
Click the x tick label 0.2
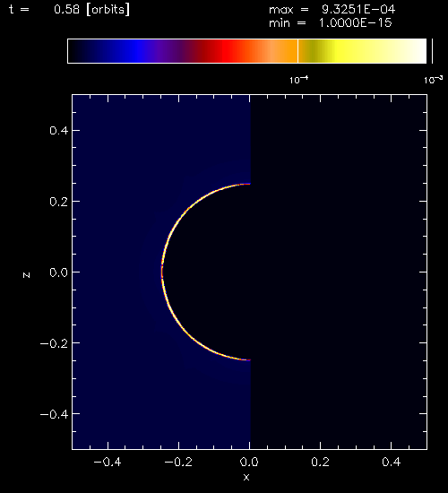coord(320,462)
